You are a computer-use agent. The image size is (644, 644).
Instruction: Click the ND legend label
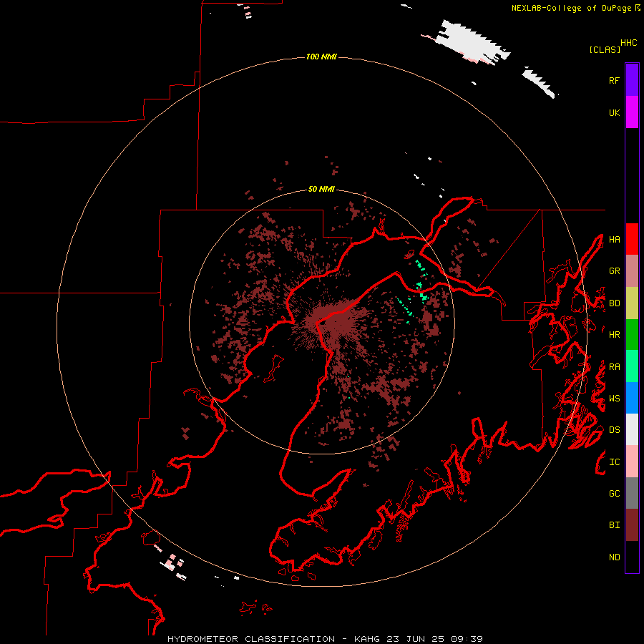tap(614, 557)
